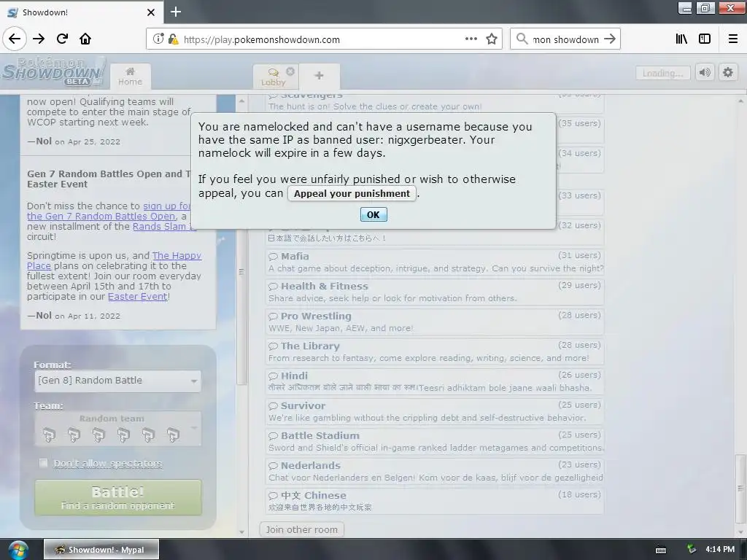Open site info icon in address bar

158,39
